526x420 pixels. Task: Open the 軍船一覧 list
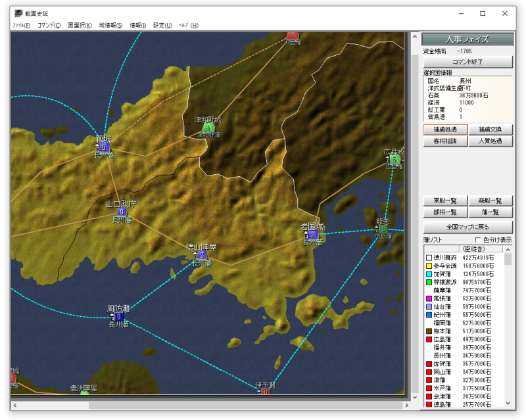(x=445, y=200)
